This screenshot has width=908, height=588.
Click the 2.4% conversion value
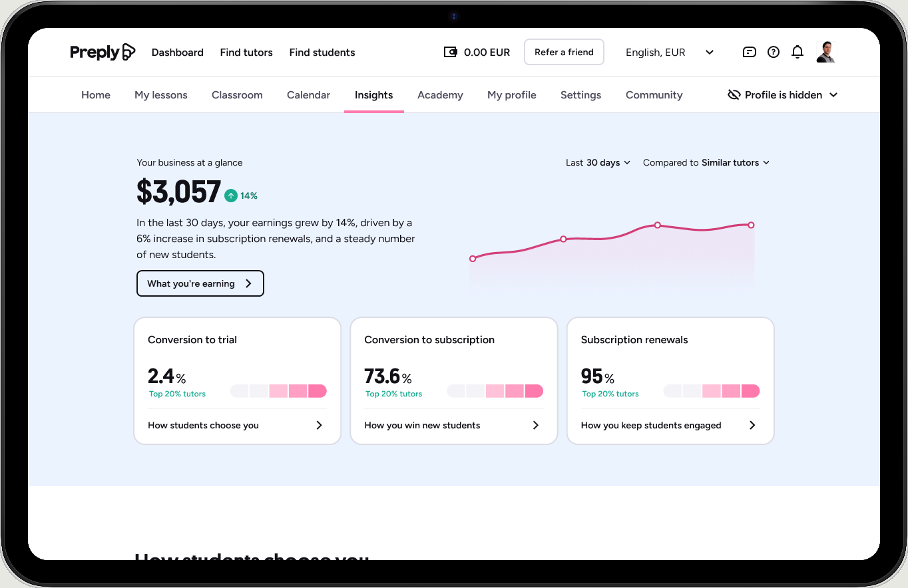tap(167, 376)
